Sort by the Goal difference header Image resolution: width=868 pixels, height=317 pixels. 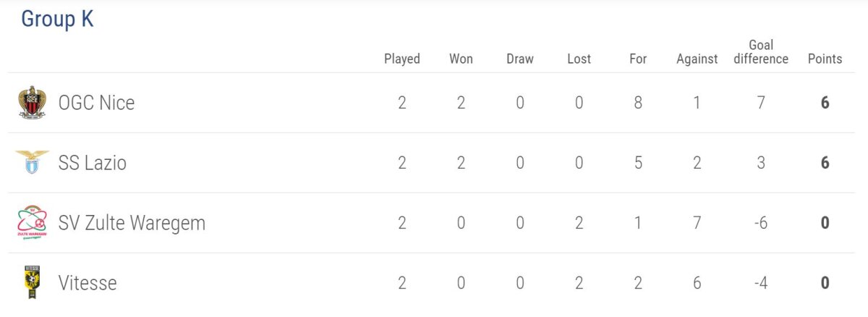pyautogui.click(x=761, y=52)
